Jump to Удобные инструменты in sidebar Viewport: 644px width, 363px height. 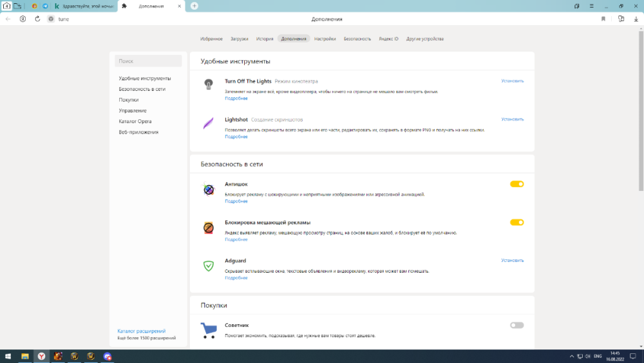145,78
